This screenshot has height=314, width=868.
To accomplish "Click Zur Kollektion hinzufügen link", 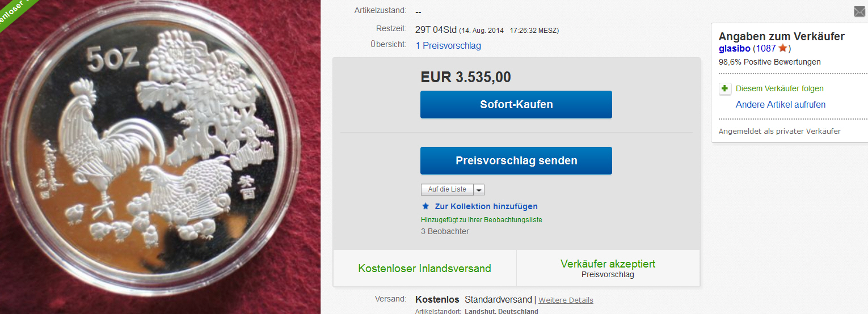I will point(486,206).
